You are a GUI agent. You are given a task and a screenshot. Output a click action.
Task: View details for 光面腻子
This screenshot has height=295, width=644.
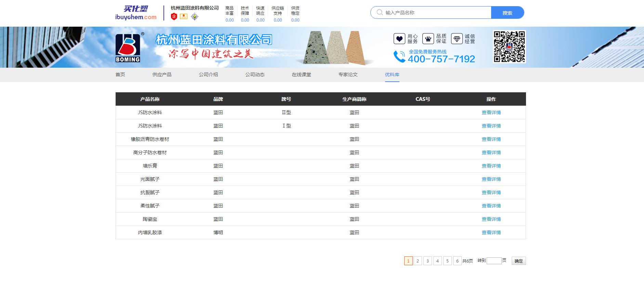[x=491, y=179]
